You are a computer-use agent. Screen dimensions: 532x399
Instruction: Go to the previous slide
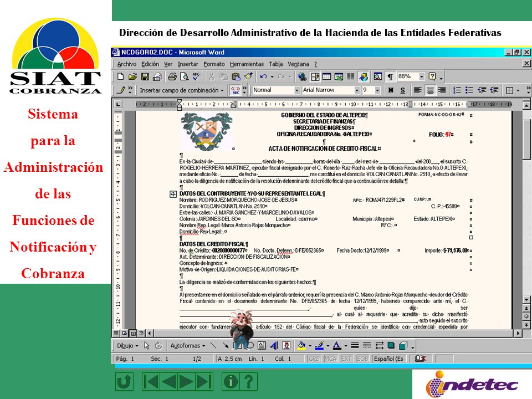[168, 382]
